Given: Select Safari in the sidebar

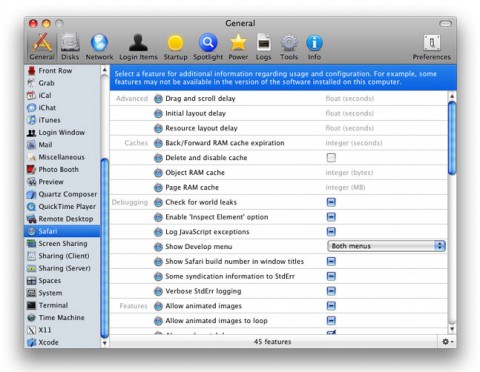Looking at the screenshot, I should point(62,231).
